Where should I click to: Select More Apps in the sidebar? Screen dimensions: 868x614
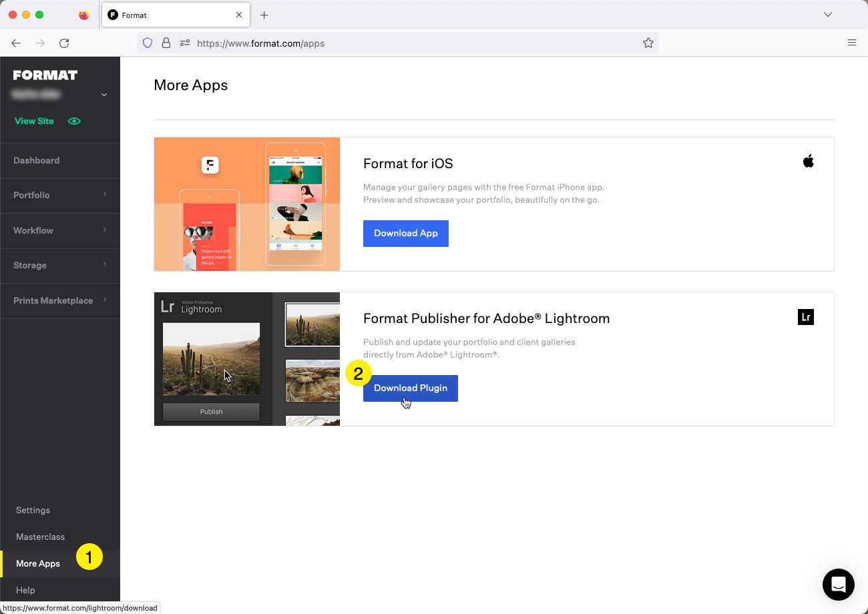click(x=60, y=564)
